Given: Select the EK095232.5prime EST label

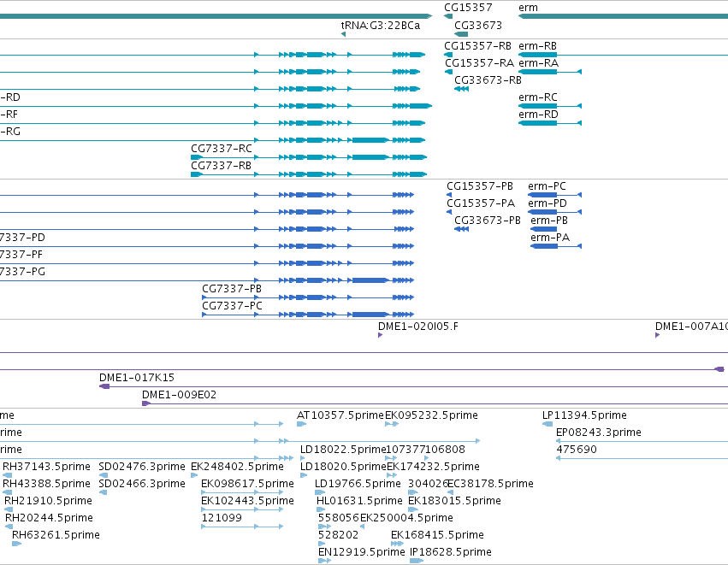Looking at the screenshot, I should pyautogui.click(x=431, y=415).
